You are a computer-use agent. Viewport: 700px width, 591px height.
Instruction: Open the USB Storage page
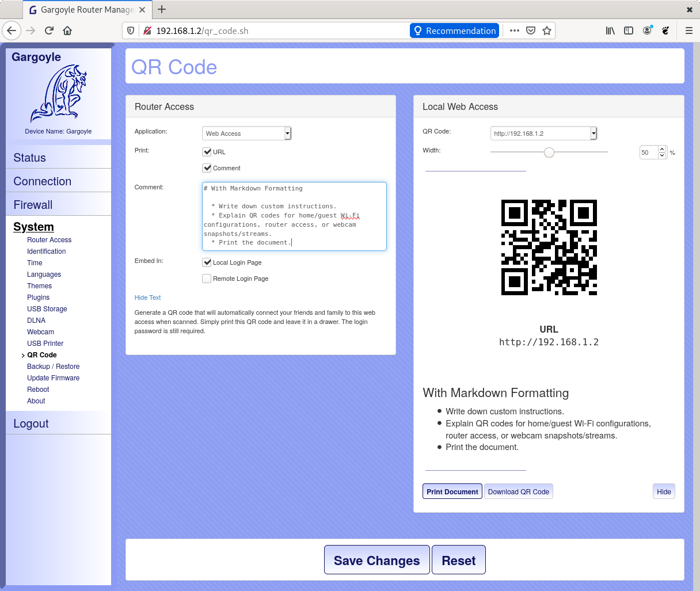click(x=47, y=309)
